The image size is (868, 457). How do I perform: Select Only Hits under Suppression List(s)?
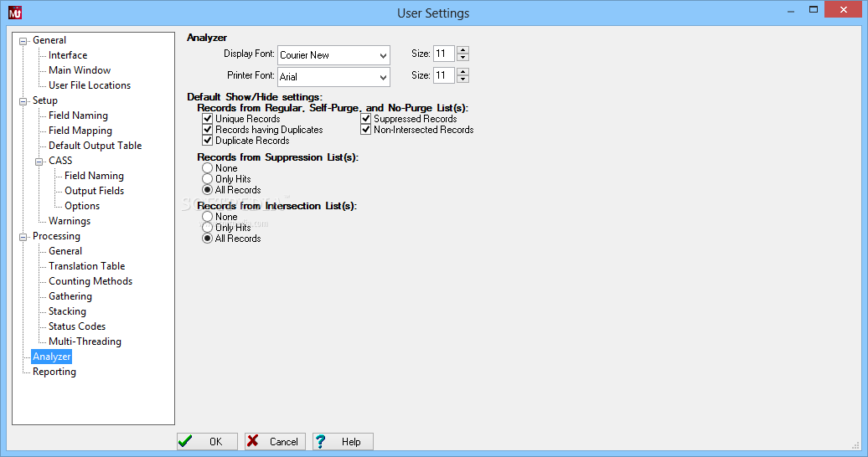tap(207, 179)
